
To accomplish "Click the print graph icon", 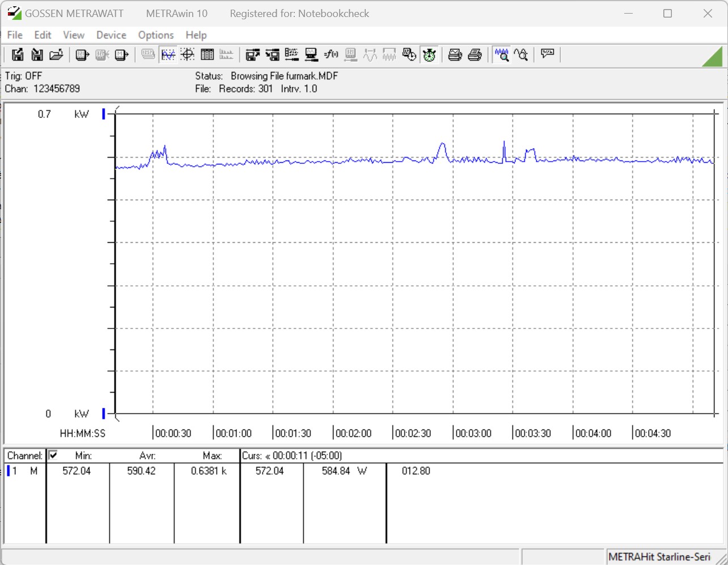I will coord(455,54).
